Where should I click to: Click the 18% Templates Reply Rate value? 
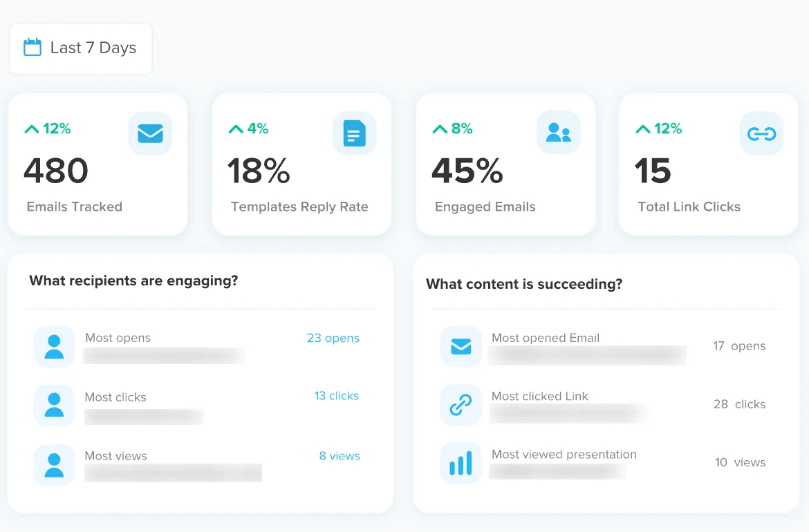259,171
